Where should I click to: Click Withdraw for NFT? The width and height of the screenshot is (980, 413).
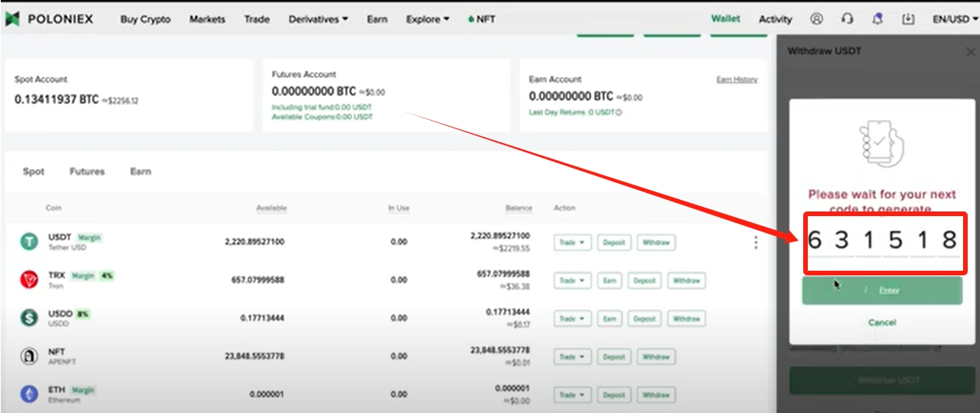[x=656, y=357]
